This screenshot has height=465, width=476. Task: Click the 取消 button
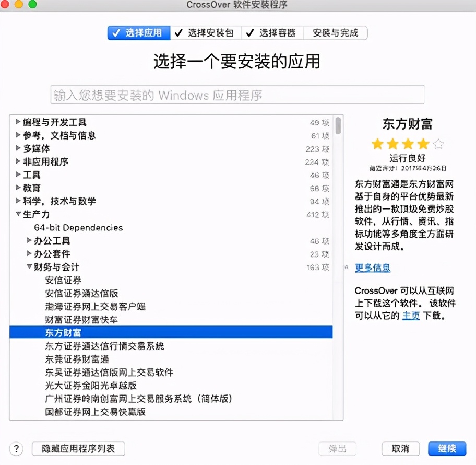(400, 449)
